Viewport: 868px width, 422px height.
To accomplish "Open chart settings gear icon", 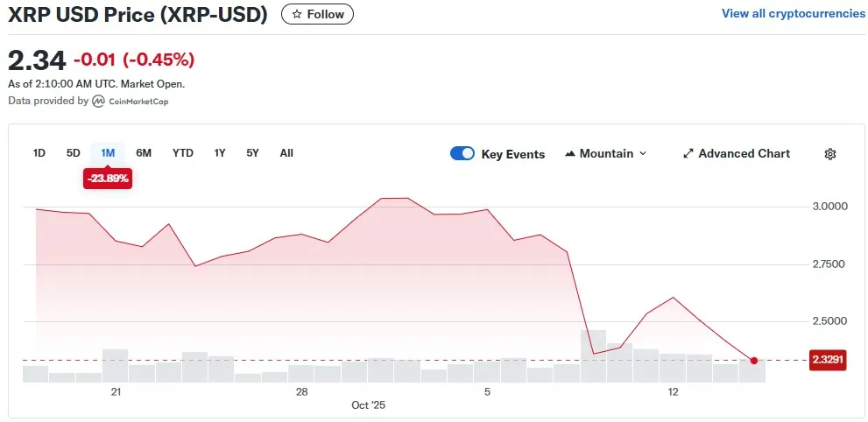I will (x=830, y=154).
